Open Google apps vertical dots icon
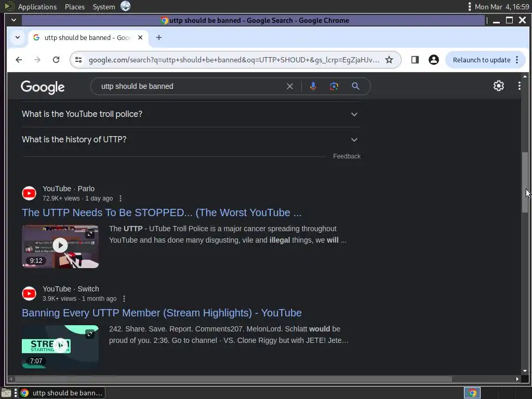Screen dimensions: 532x399 click(x=519, y=86)
